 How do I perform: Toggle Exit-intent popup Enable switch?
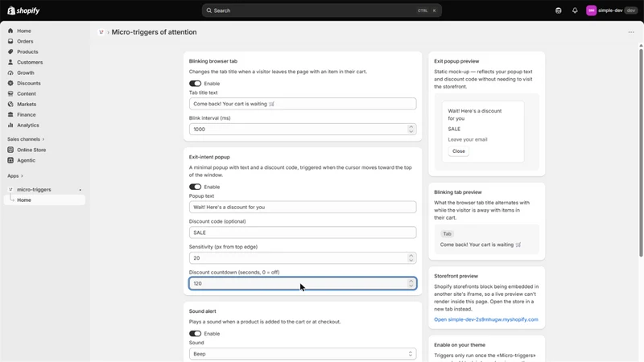[195, 187]
